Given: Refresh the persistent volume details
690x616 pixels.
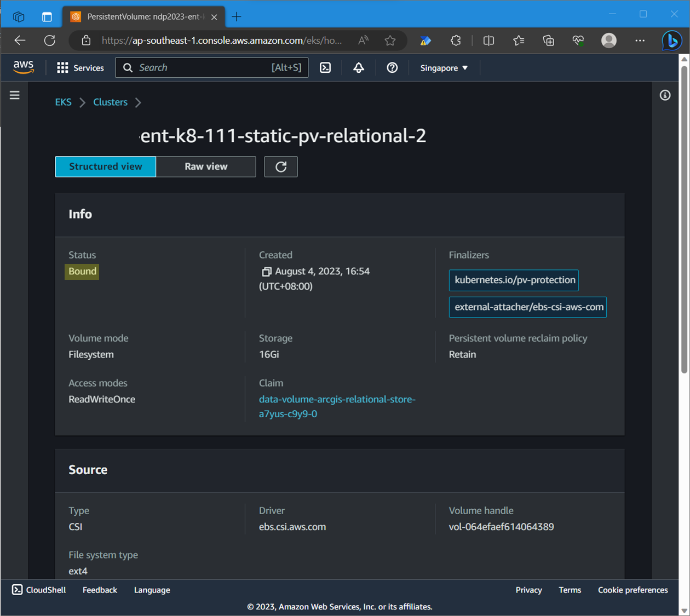Looking at the screenshot, I should 280,166.
